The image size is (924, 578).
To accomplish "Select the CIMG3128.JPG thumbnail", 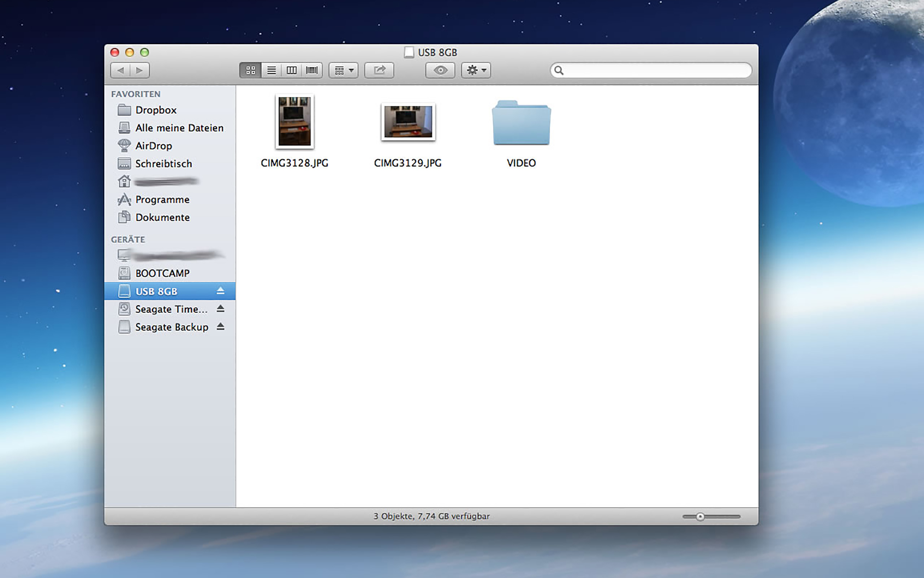I will tap(295, 122).
